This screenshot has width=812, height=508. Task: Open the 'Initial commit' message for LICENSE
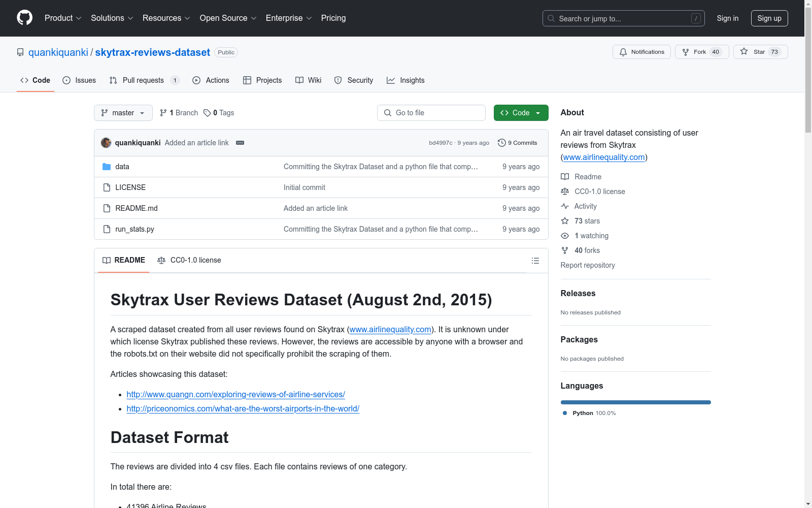click(304, 187)
